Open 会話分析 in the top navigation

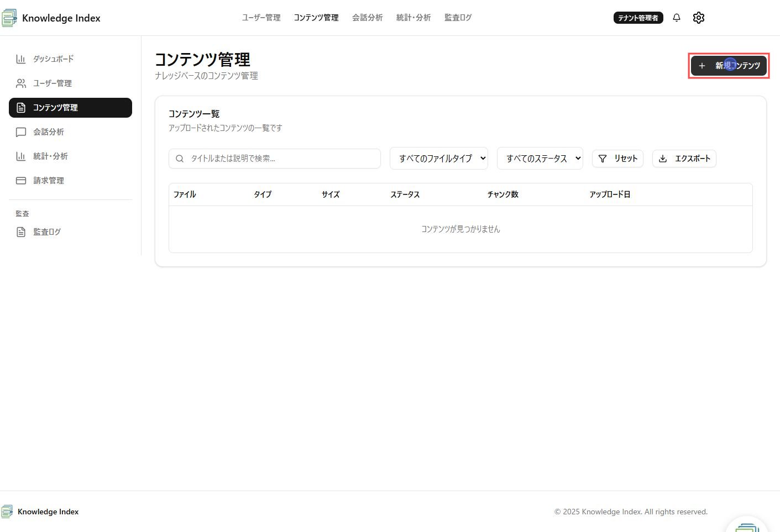[368, 18]
